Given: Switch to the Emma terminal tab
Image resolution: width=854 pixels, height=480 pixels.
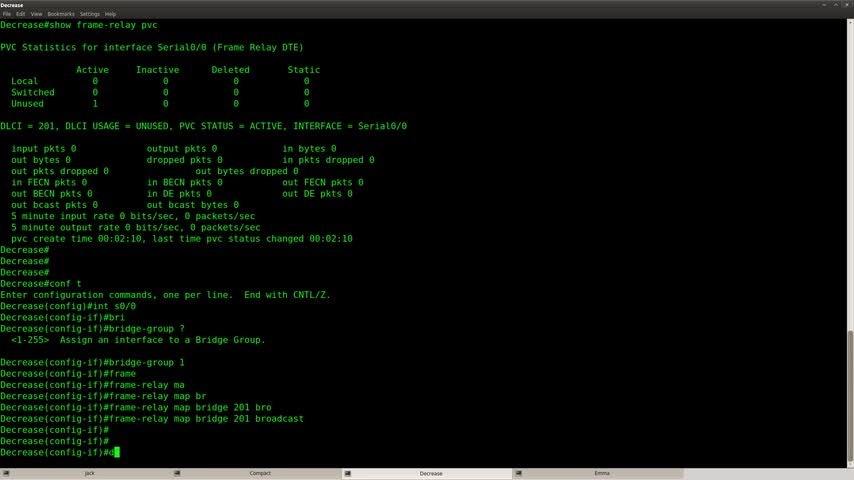Looking at the screenshot, I should [x=597, y=473].
